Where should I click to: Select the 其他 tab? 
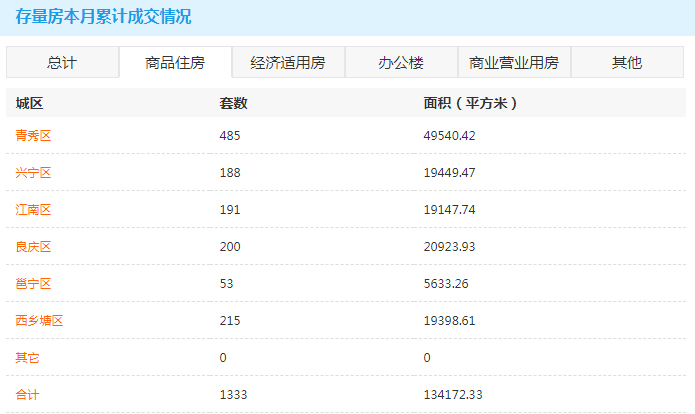click(x=627, y=62)
